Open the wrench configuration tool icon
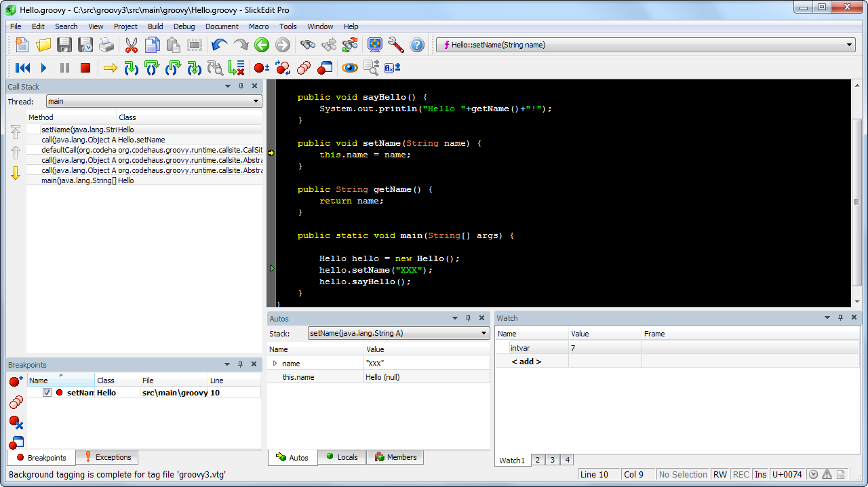868x487 pixels. [396, 45]
